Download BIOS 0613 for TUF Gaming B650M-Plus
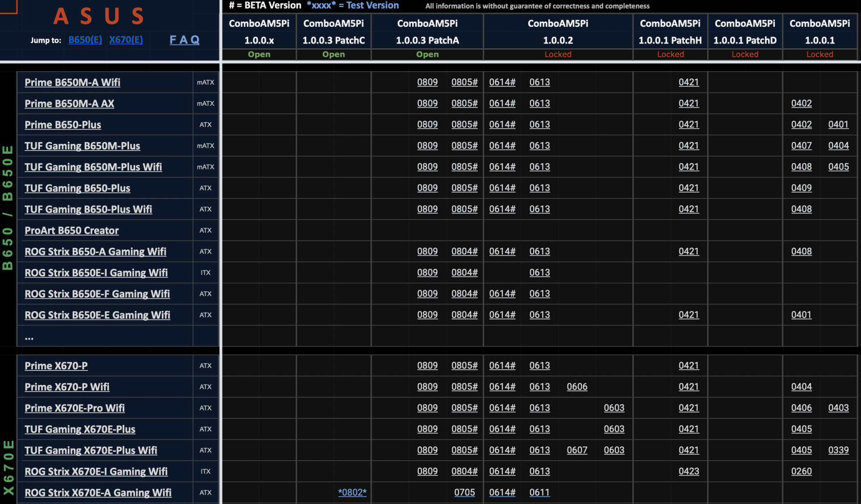861x504 pixels. click(539, 146)
